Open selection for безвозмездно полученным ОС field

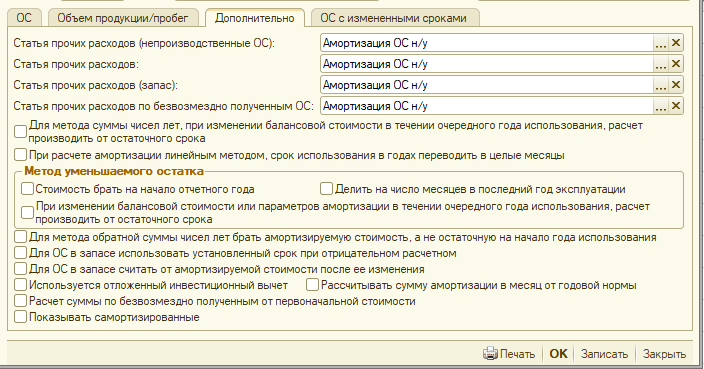(660, 106)
